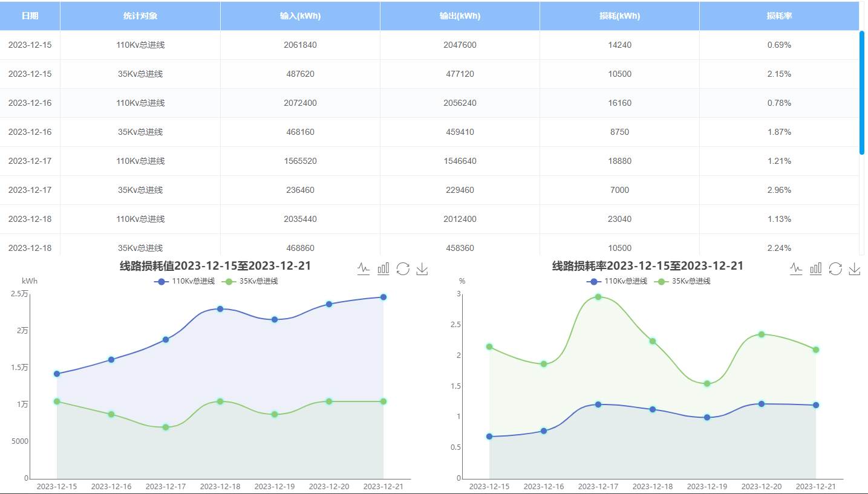868x494 pixels.
Task: Click the 损耗率 column header
Action: coord(778,16)
